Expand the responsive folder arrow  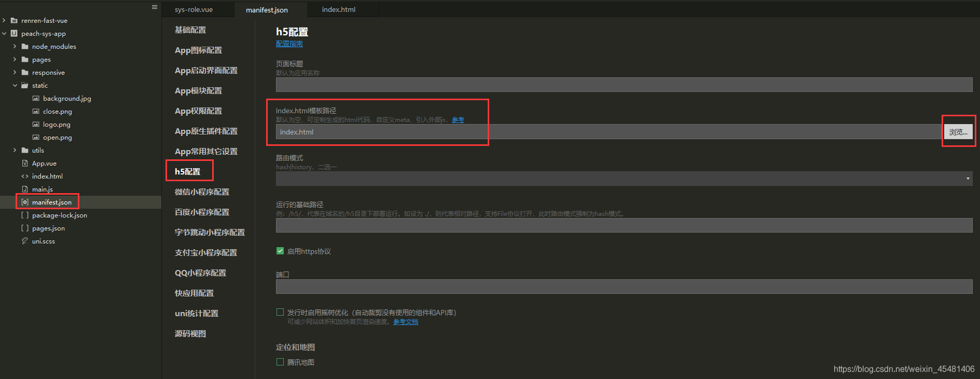(15, 73)
